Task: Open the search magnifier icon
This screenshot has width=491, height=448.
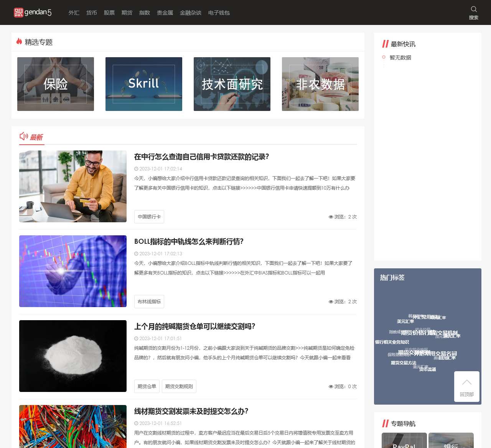Action: coord(474,10)
